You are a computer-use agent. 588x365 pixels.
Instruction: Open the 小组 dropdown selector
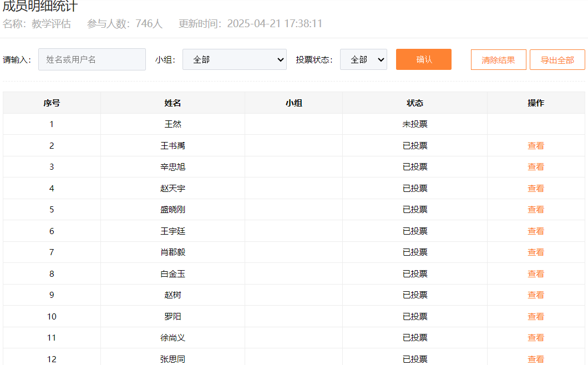[x=235, y=59]
